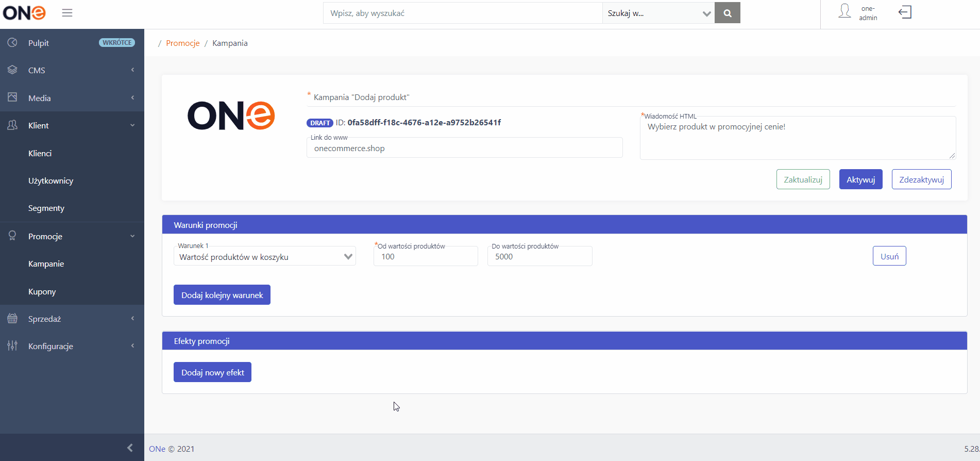Collapse the sidebar with bottom arrow
Screen dimensions: 980x461
tap(130, 448)
